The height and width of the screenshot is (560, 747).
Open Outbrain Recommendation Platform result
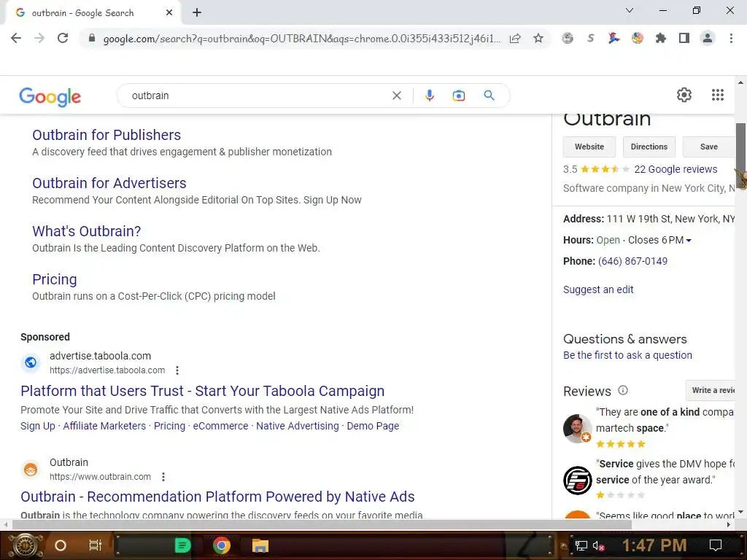(x=217, y=496)
